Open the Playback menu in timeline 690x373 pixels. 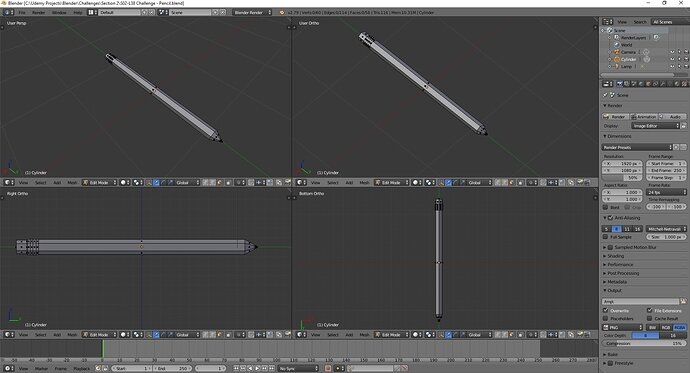(x=82, y=369)
